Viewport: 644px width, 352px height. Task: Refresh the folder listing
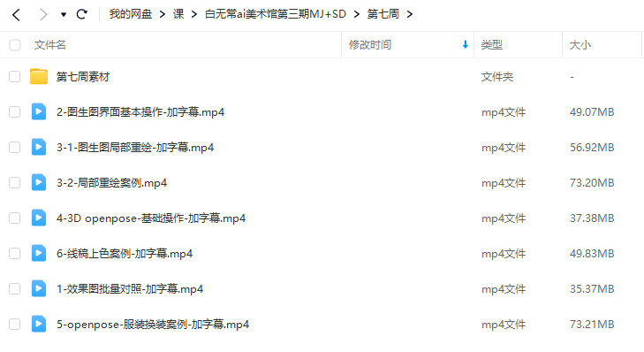[x=82, y=14]
